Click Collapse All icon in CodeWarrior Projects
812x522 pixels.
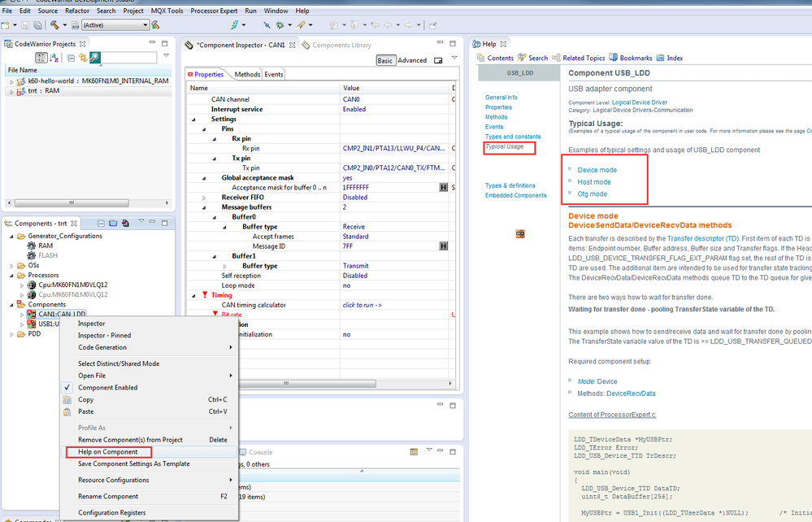pos(71,58)
